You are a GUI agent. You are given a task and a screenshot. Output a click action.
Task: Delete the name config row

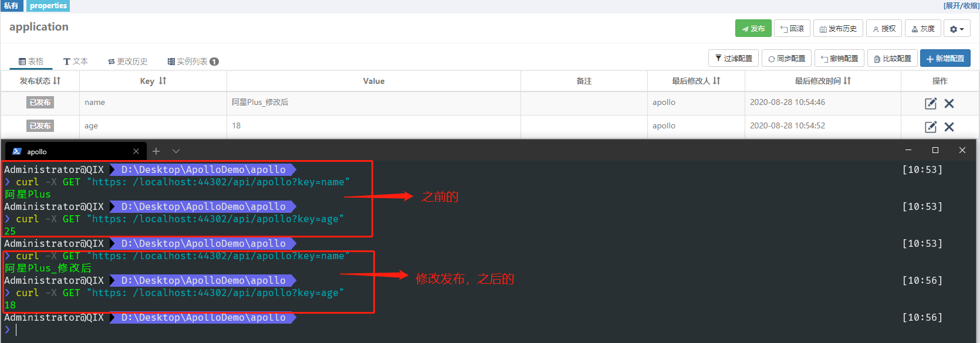click(949, 103)
